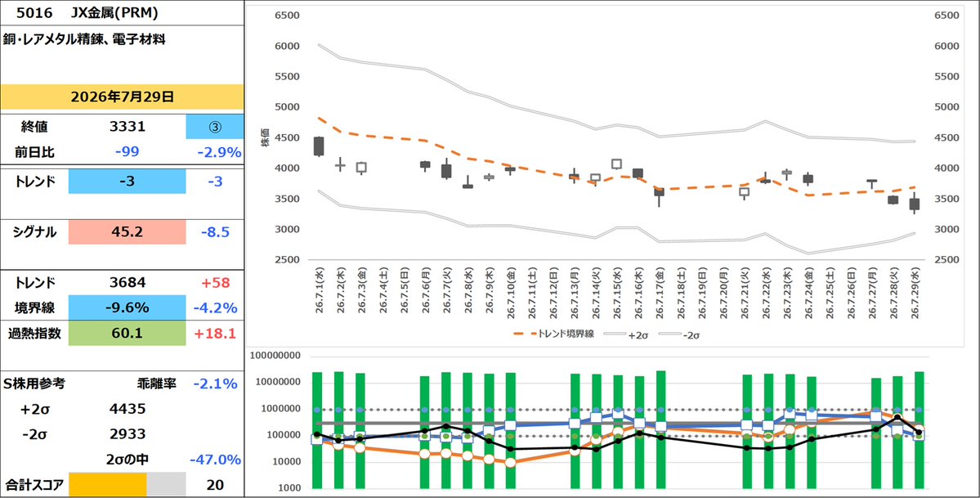Select the day change value -99

pos(127,152)
